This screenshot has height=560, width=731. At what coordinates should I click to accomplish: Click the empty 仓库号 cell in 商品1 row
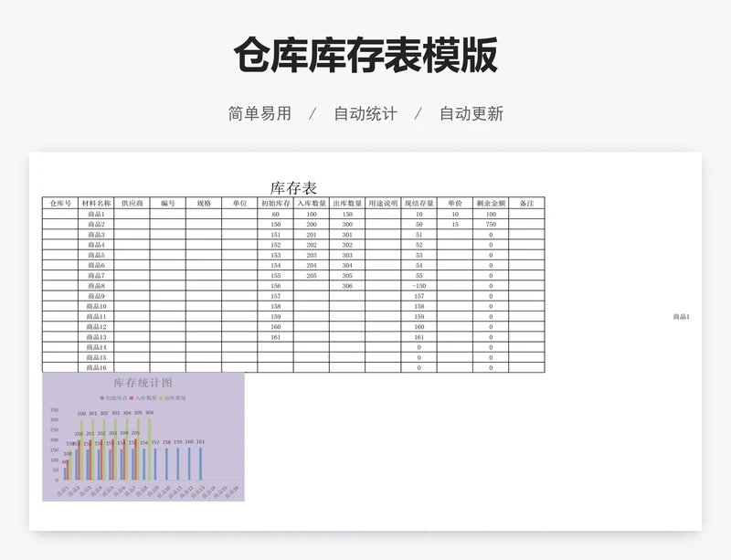(60, 214)
